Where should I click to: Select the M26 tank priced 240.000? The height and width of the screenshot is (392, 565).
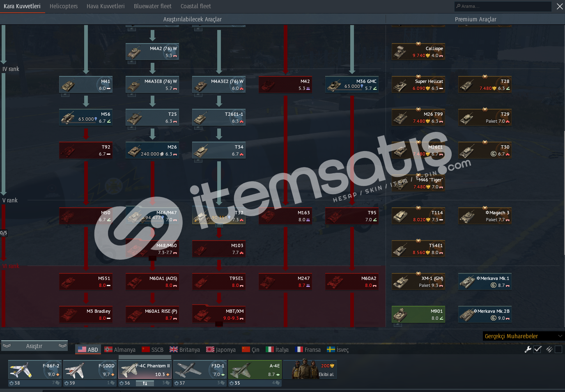pyautogui.click(x=152, y=150)
